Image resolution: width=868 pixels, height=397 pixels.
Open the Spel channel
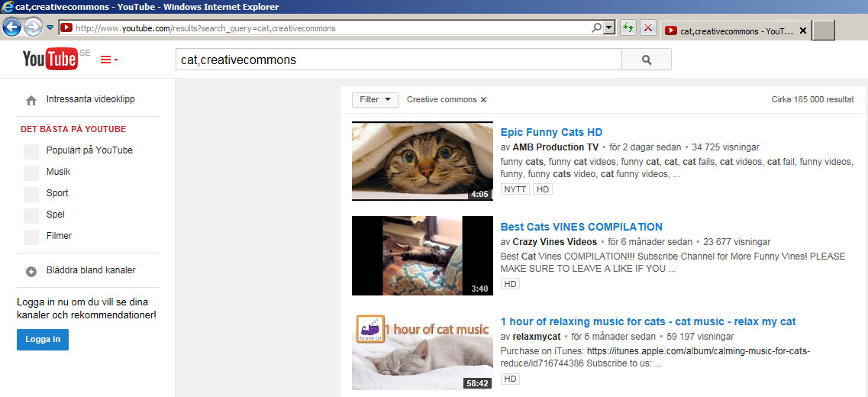[56, 215]
